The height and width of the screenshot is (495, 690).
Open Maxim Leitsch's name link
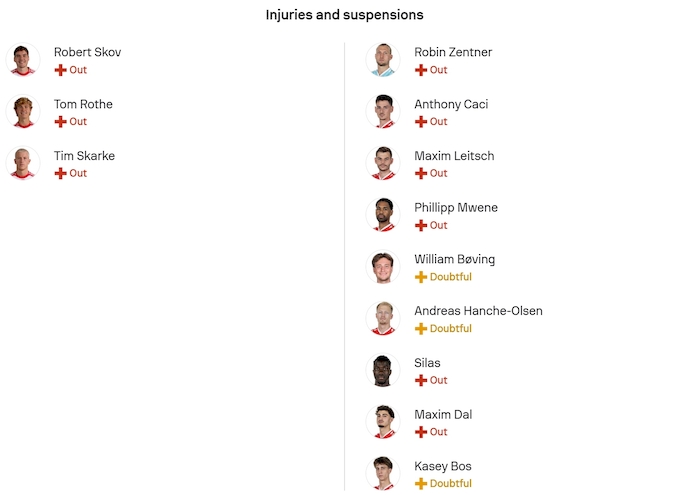coord(454,156)
